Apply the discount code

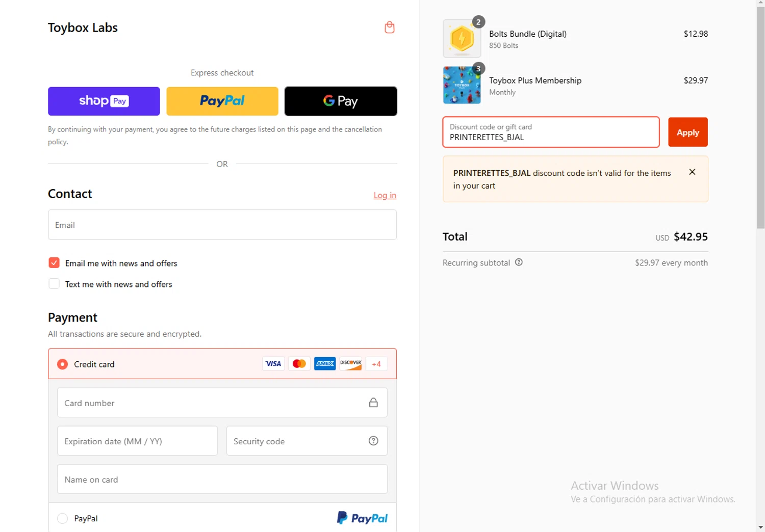688,132
